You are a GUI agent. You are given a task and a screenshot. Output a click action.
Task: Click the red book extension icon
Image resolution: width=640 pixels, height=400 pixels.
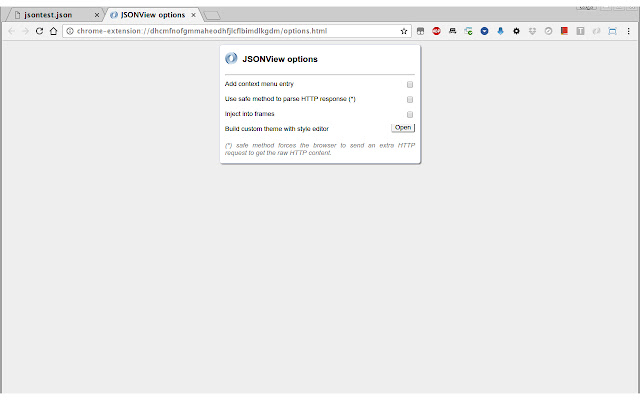(564, 31)
